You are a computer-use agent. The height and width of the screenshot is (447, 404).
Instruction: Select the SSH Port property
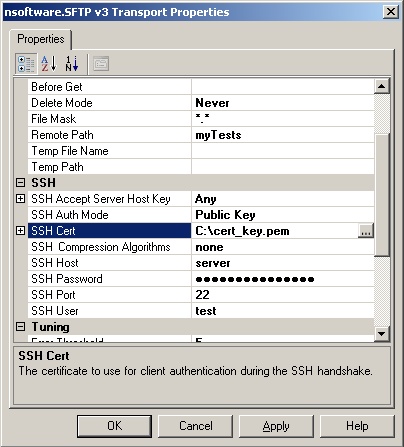(109, 295)
